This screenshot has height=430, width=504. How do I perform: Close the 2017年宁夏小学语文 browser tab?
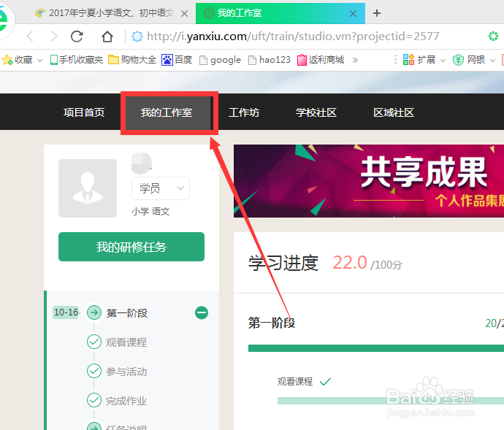tap(184, 13)
